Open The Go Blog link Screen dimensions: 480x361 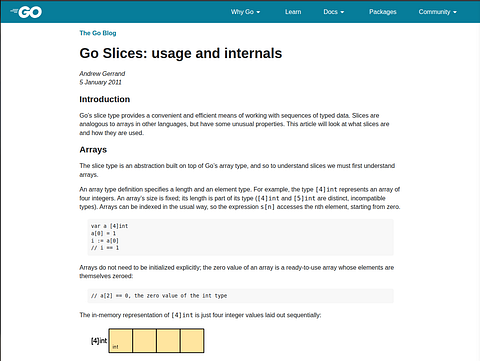pos(98,33)
